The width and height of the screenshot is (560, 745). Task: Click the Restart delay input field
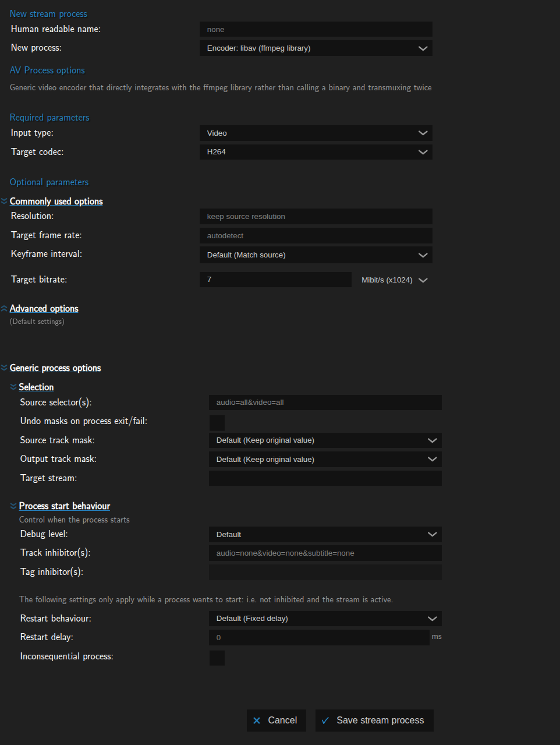(319, 637)
